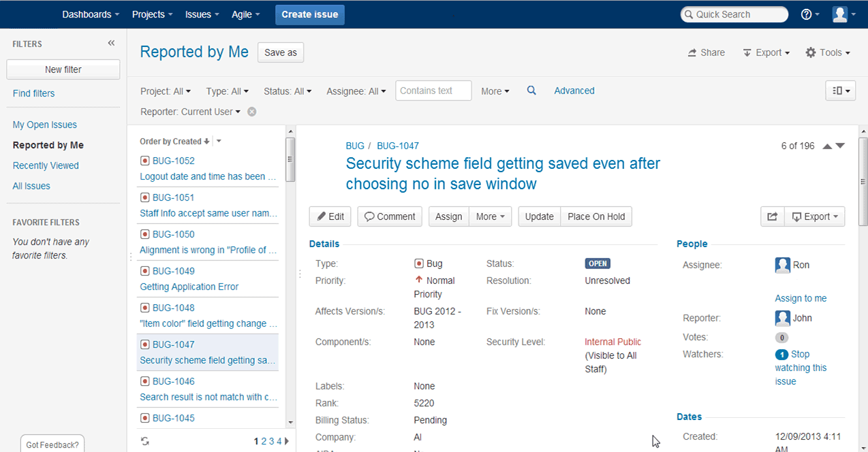Open the Dashboards menu

click(91, 14)
